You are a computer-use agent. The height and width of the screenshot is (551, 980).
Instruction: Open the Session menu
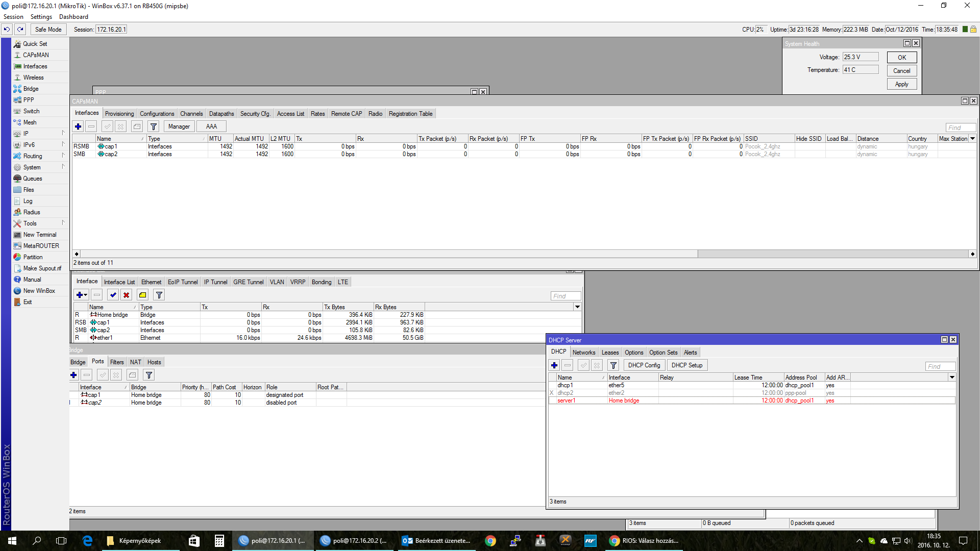pos(13,17)
